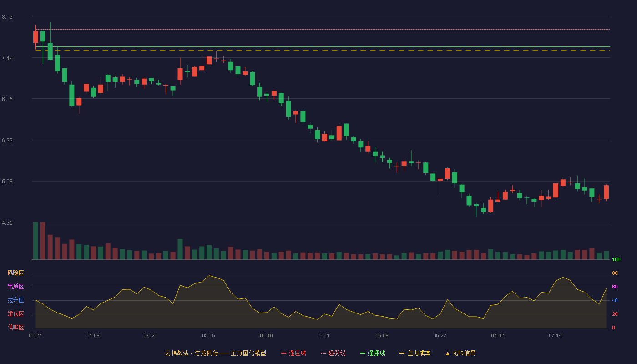Toggle the 强弱线 legend entry

[333, 353]
